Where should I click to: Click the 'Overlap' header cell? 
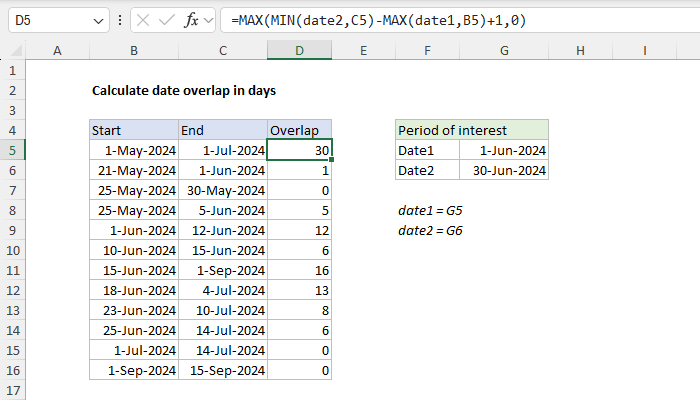[300, 130]
